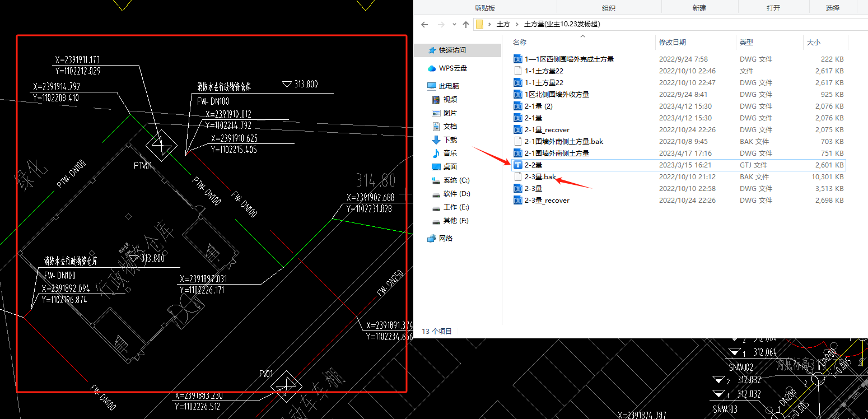Screen dimensions: 868x419
Task: Select 系统 (C:) drive in sidebar
Action: point(456,180)
